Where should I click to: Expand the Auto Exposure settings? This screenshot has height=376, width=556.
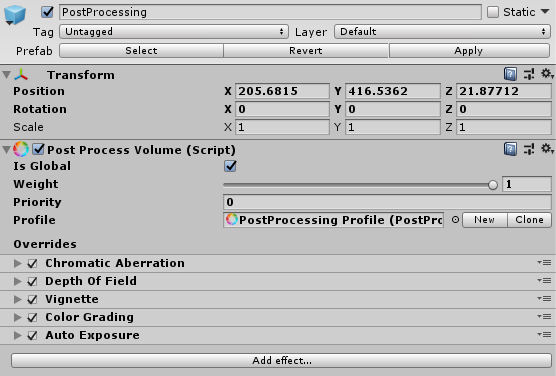[x=17, y=335]
